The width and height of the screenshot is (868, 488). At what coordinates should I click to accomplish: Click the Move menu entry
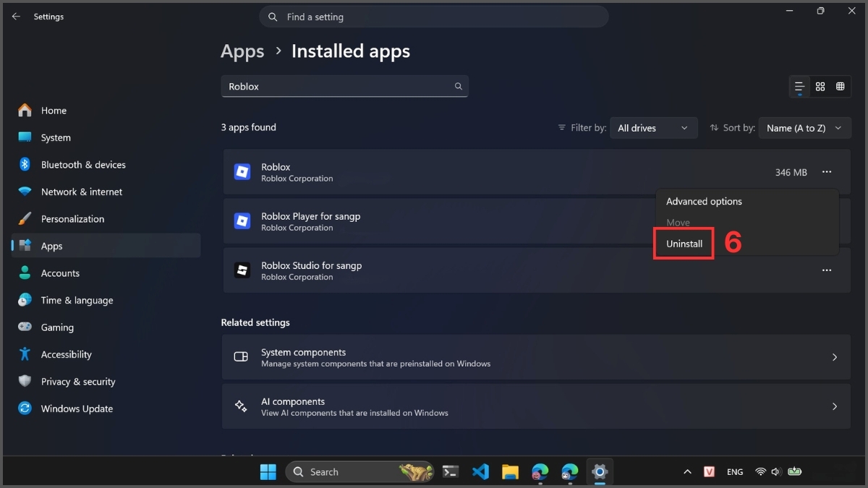678,223
